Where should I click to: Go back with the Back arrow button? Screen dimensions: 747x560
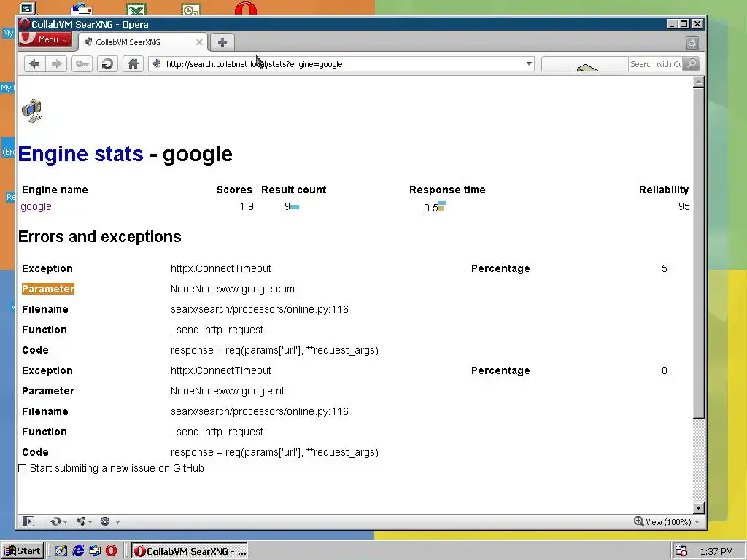click(34, 64)
